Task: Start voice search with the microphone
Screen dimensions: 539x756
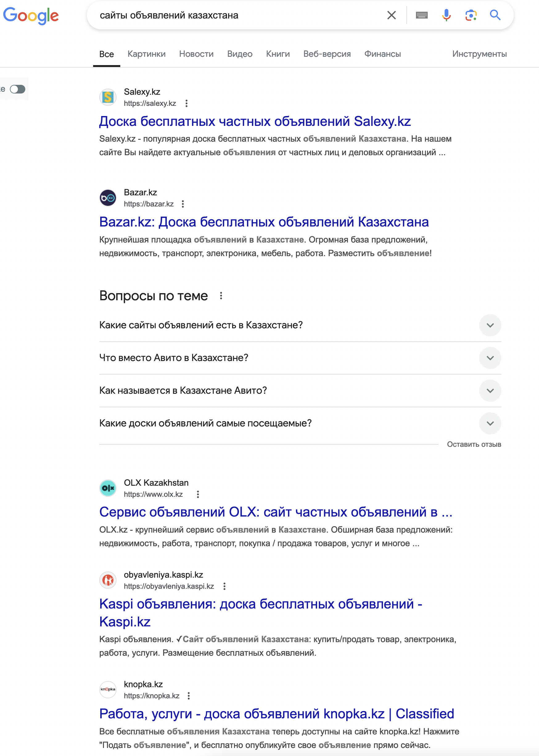Action: [x=446, y=15]
